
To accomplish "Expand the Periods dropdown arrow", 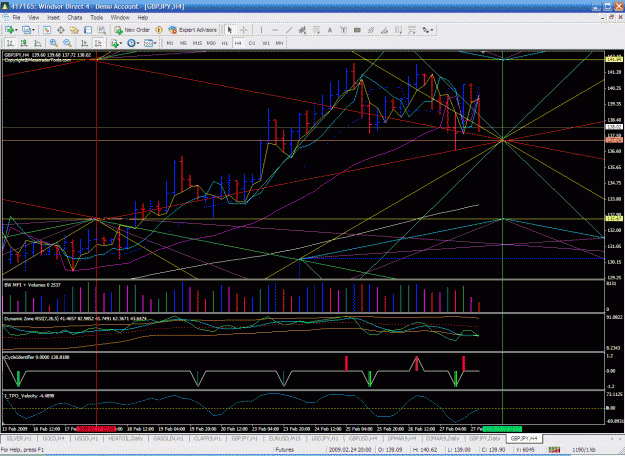I will [x=138, y=43].
